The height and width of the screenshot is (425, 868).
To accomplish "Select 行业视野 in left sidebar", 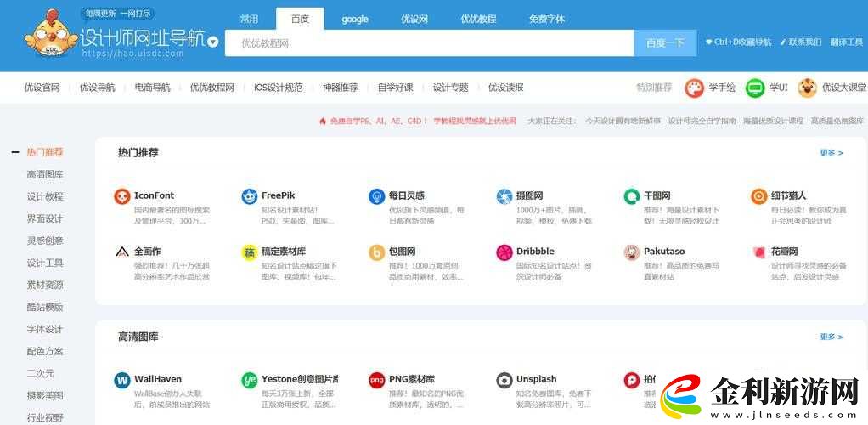I will point(45,418).
